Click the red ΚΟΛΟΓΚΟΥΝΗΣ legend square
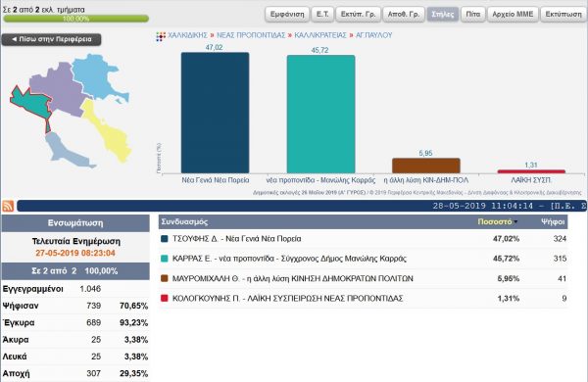This screenshot has width=588, height=382. (x=164, y=299)
